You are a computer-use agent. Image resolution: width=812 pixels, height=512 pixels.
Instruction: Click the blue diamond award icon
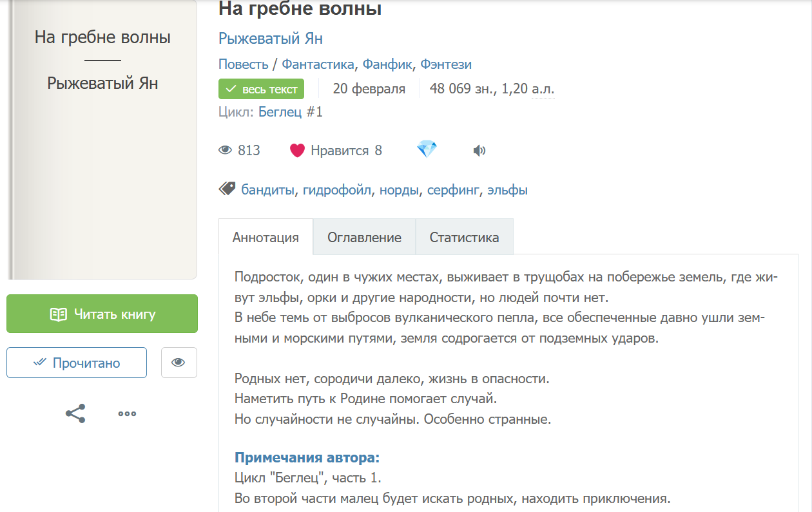[x=427, y=150]
